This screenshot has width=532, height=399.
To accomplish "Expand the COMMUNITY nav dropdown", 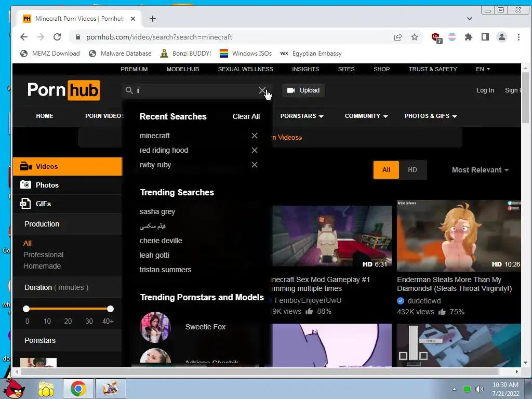I will (x=366, y=116).
